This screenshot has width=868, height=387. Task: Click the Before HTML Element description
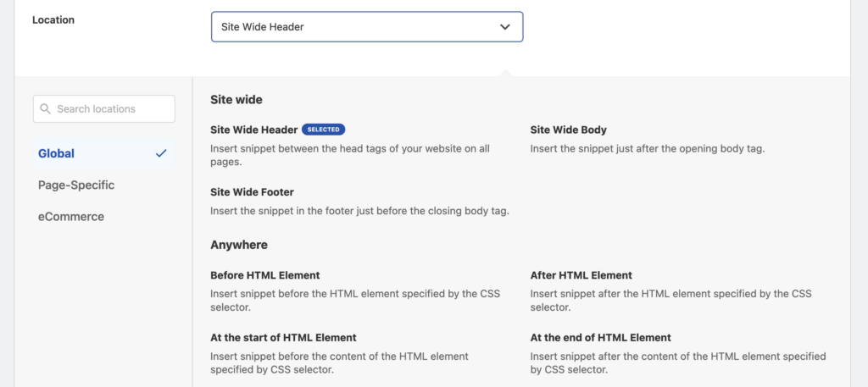click(x=355, y=301)
